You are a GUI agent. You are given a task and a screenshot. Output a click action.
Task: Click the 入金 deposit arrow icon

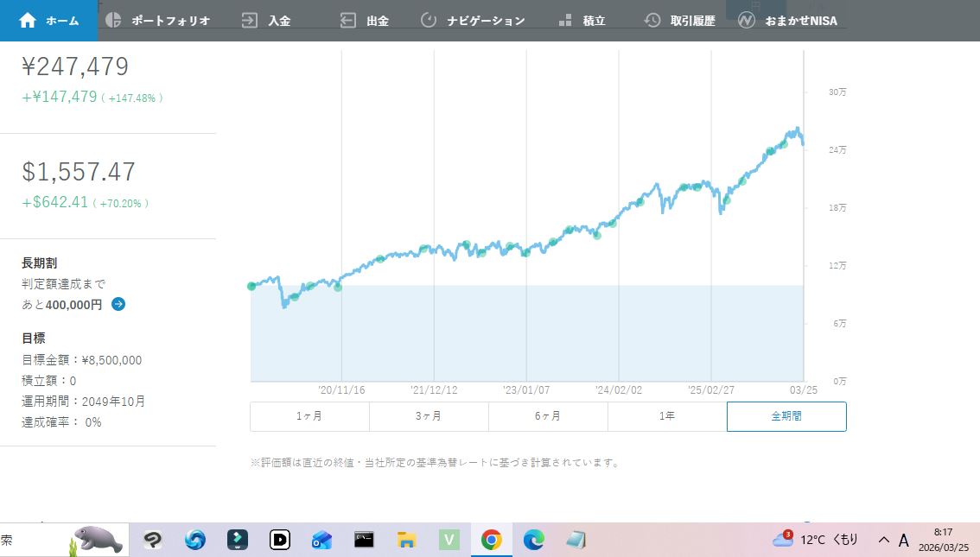point(250,21)
